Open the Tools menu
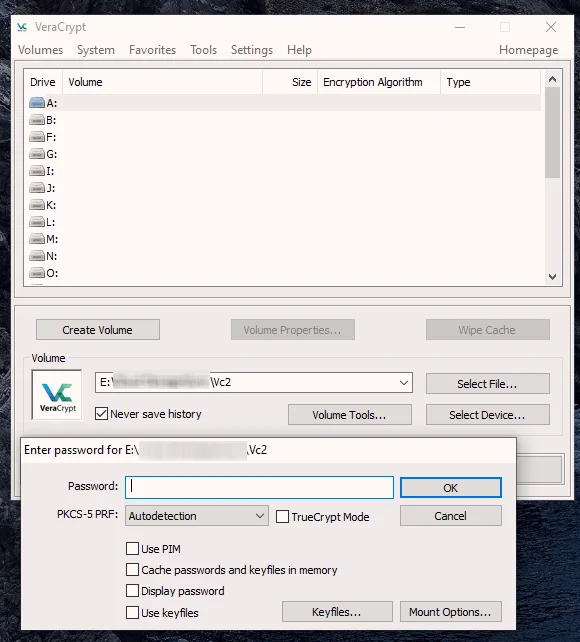Screen dimensions: 580x642 (203, 50)
